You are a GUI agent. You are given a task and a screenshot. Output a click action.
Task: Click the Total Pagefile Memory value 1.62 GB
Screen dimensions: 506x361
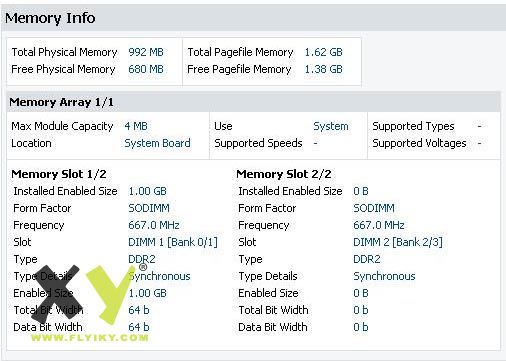coord(324,52)
